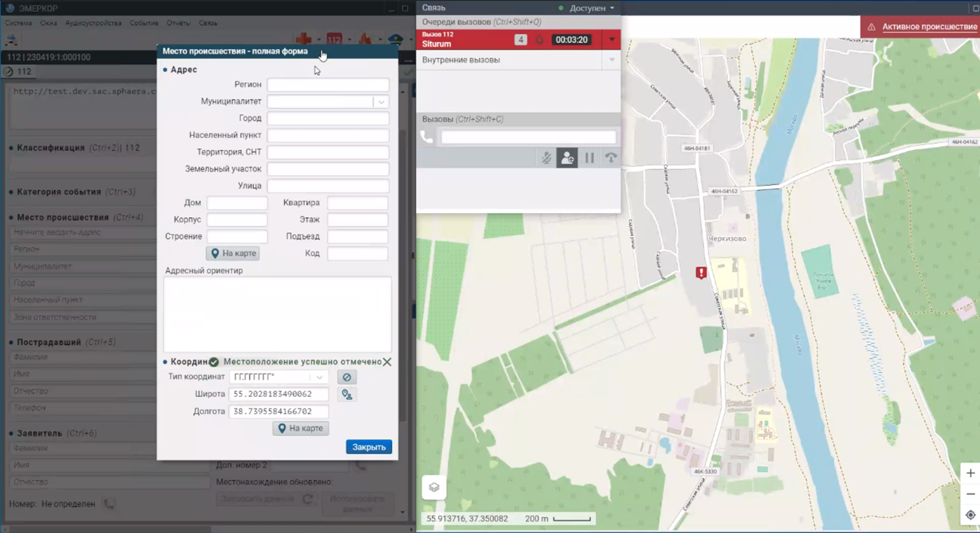980x533 pixels.
Task: Clear coordinates with the crossed-circle button
Action: [347, 377]
